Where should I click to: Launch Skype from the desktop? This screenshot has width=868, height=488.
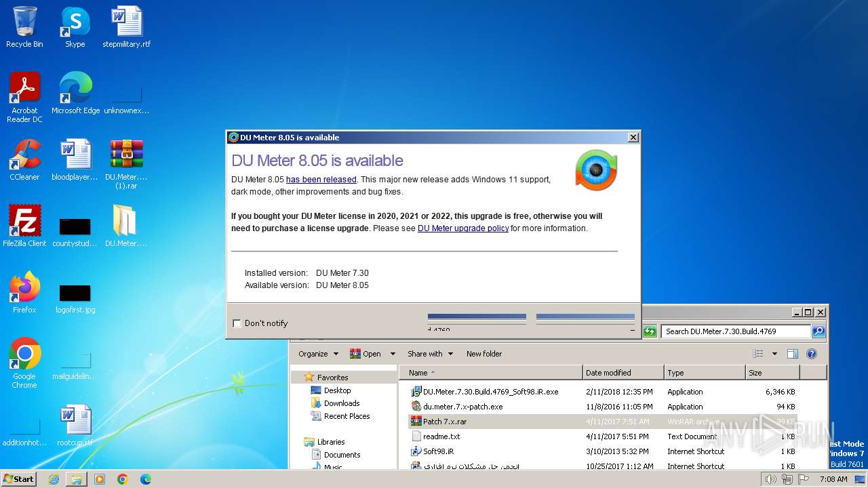click(75, 27)
